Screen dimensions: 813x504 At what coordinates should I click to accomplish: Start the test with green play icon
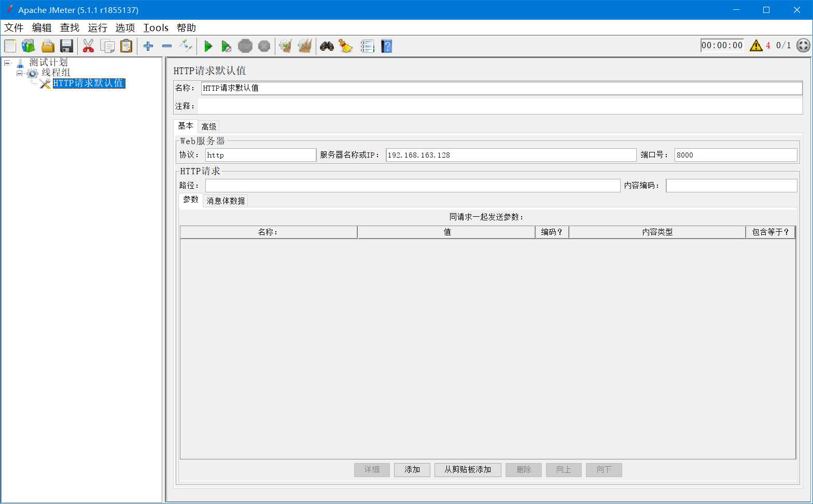(208, 46)
